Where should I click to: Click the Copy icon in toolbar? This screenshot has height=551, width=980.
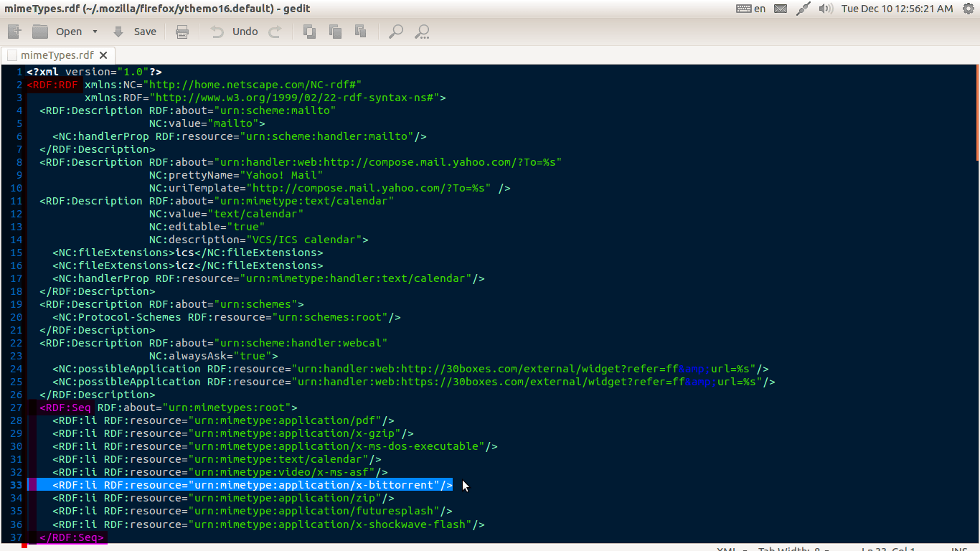[335, 32]
